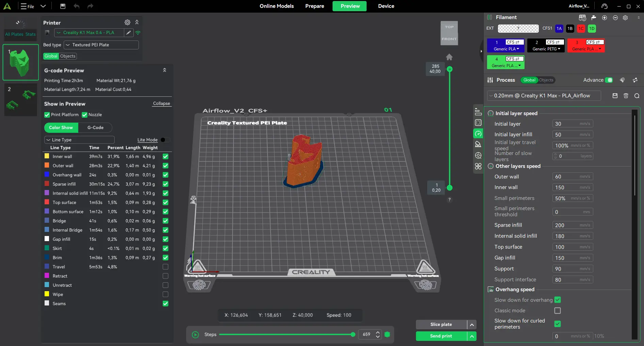
Task: Open the File menu
Action: click(x=27, y=6)
